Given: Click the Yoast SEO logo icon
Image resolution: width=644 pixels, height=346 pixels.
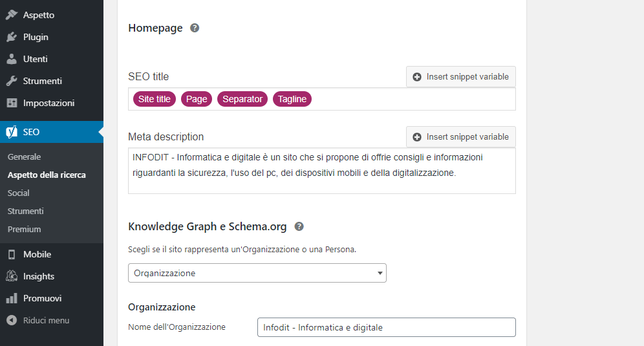Looking at the screenshot, I should point(12,132).
